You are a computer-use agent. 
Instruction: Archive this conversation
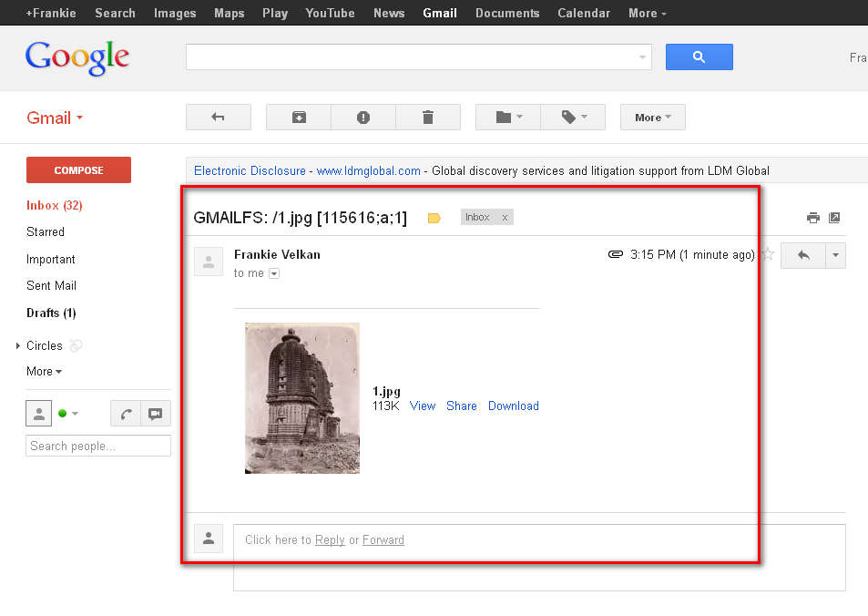299,117
